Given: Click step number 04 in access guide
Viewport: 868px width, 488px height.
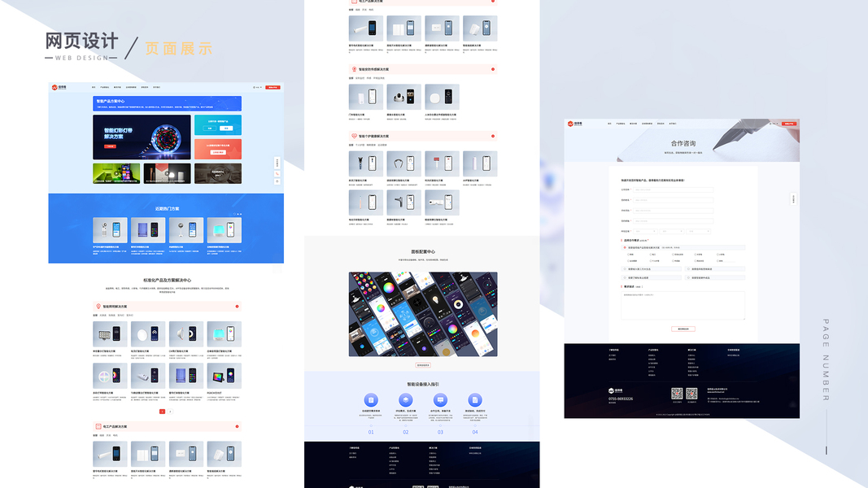Looking at the screenshot, I should click(x=475, y=432).
